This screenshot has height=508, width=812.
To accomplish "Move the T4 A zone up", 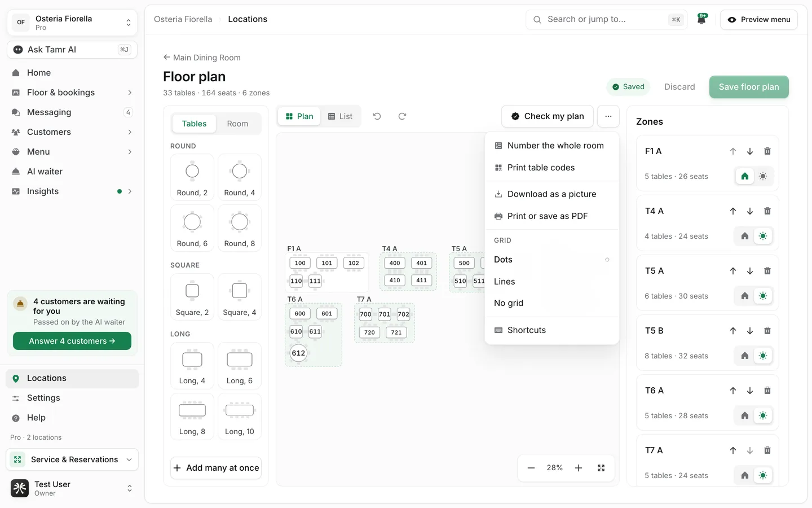I will click(732, 211).
